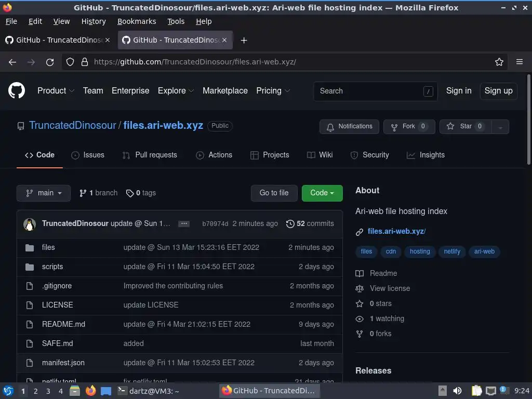This screenshot has height=399, width=532.
Task: Expand the Product menu
Action: coord(56,90)
